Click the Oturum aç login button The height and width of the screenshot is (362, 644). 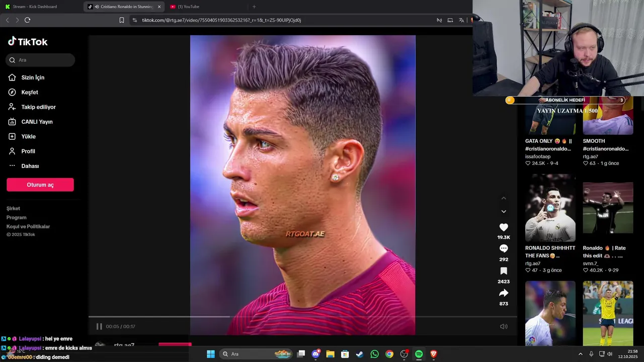(40, 185)
